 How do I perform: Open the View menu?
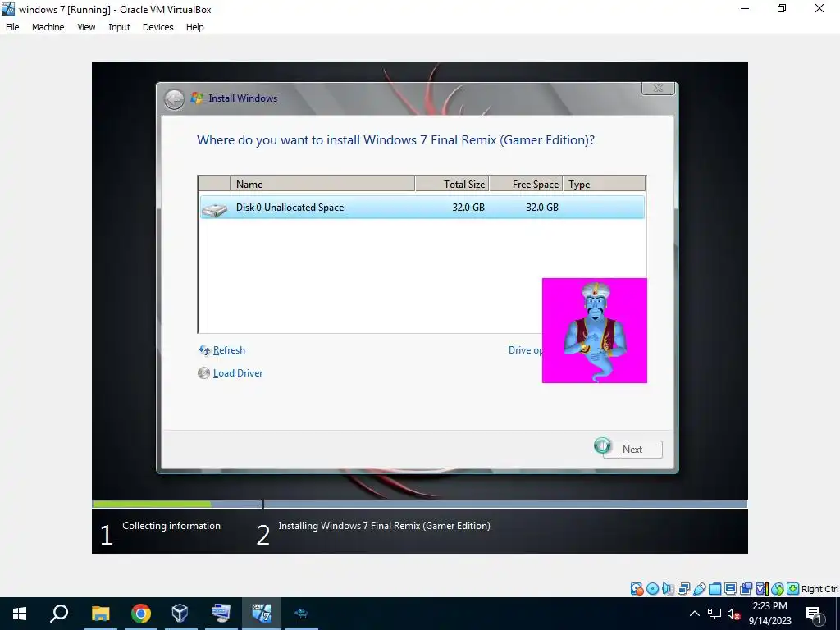click(86, 27)
